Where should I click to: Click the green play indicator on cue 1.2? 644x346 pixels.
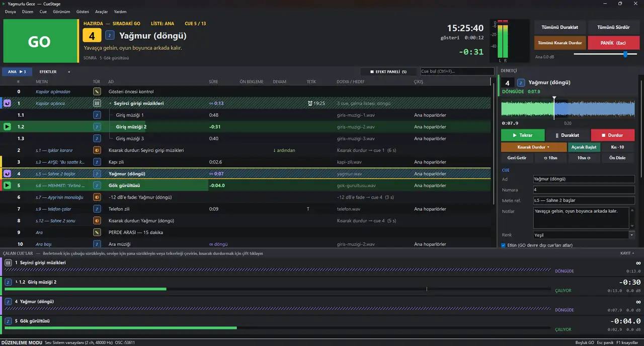pos(7,127)
